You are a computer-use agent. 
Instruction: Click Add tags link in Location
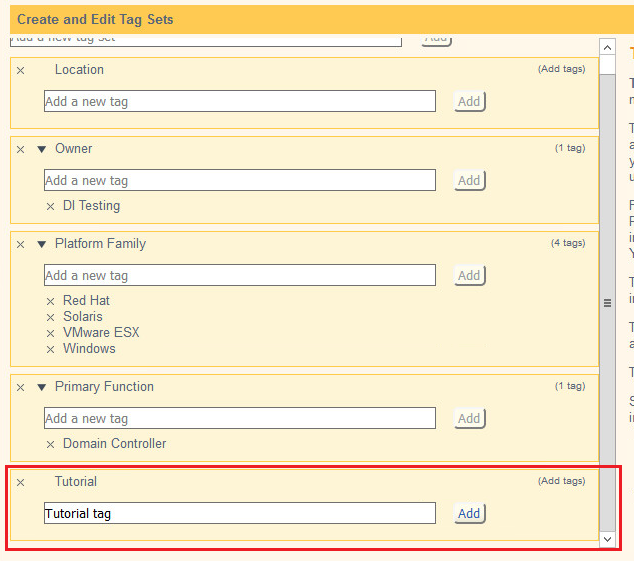(561, 69)
